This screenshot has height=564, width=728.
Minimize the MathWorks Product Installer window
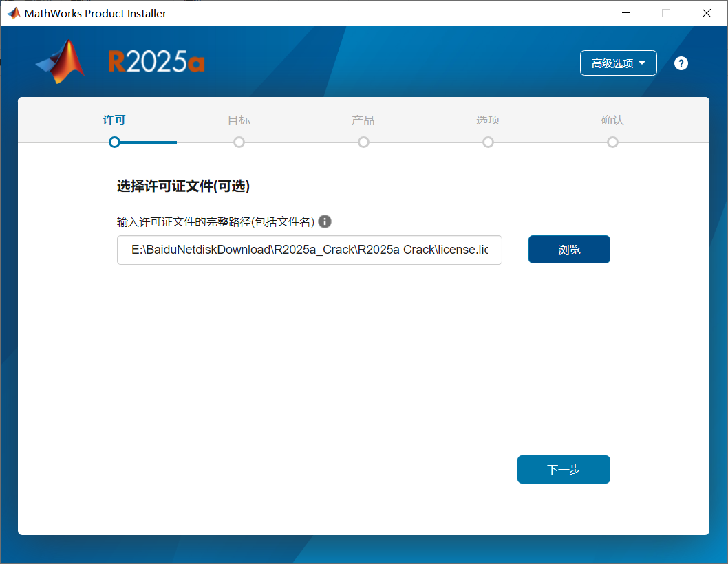coord(626,13)
